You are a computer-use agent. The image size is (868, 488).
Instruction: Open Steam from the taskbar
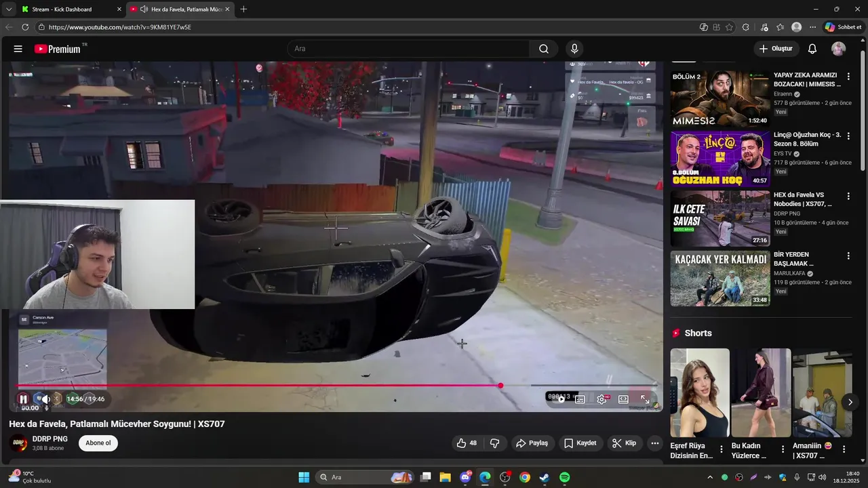pos(545,477)
